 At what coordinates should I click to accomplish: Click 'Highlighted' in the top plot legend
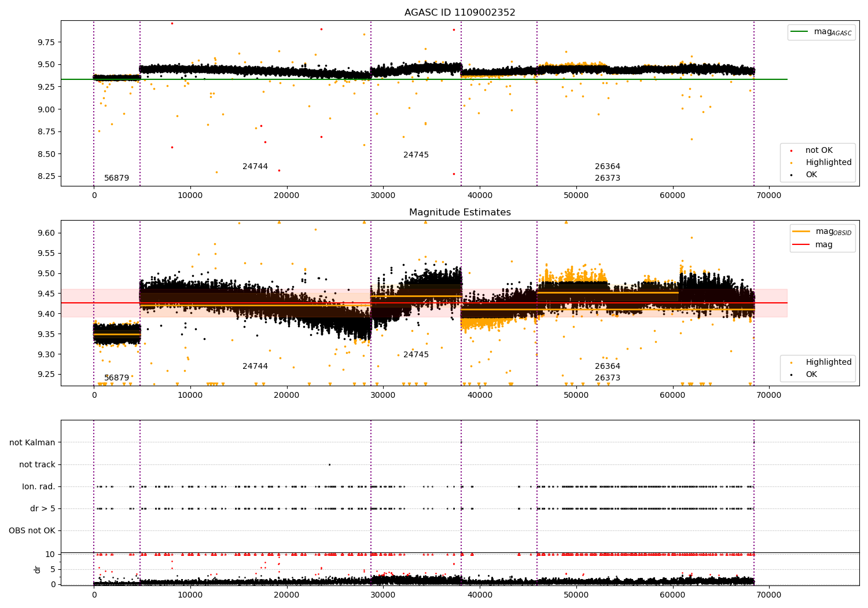829,163
